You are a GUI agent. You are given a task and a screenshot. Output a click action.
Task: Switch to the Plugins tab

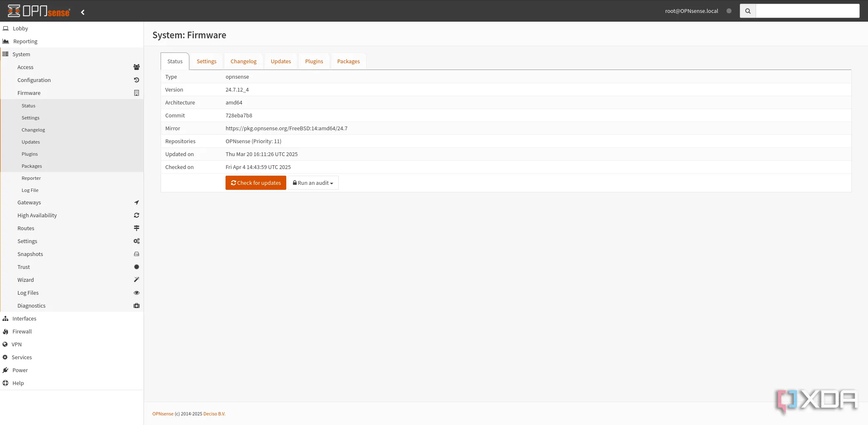click(314, 61)
